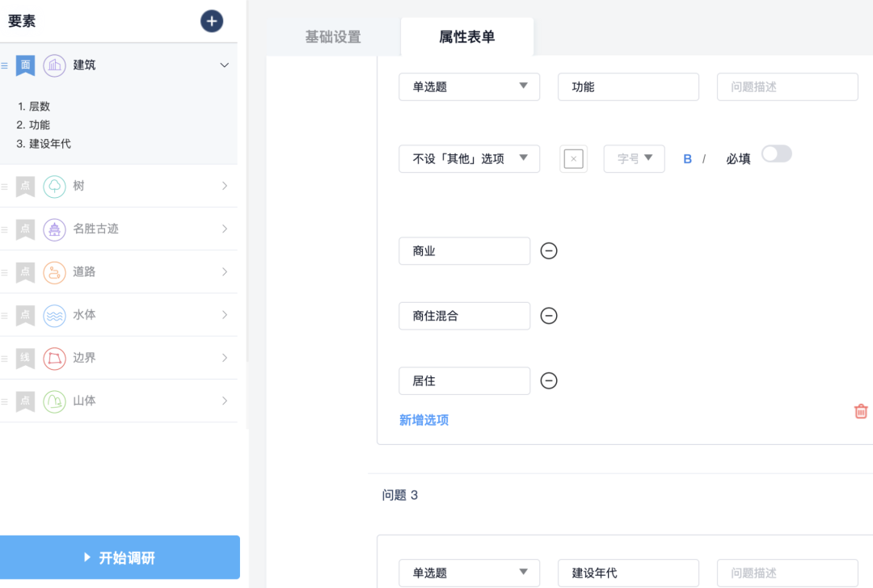Viewport: 873px width, 588px height.
Task: Select 2. 功能 in the list
Action: (33, 124)
